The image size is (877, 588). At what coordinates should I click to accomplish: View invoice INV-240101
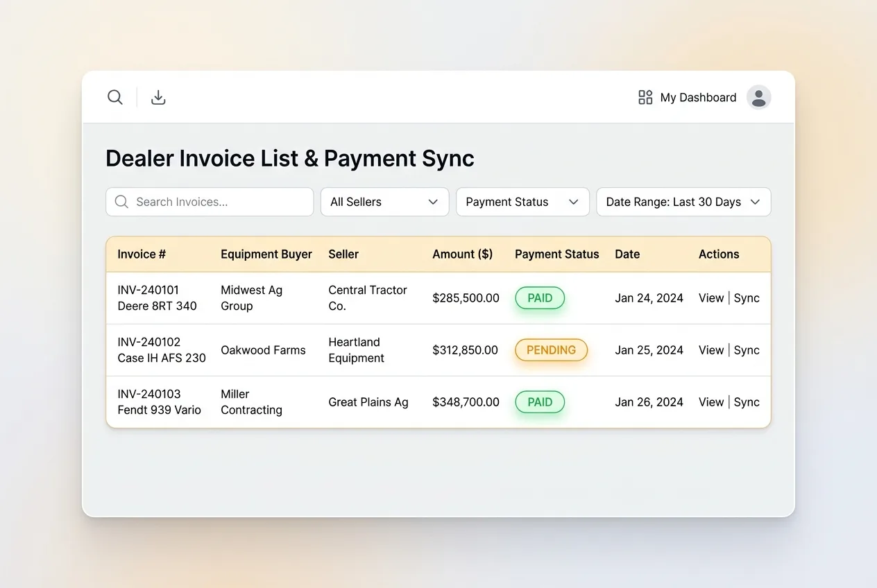(x=711, y=298)
